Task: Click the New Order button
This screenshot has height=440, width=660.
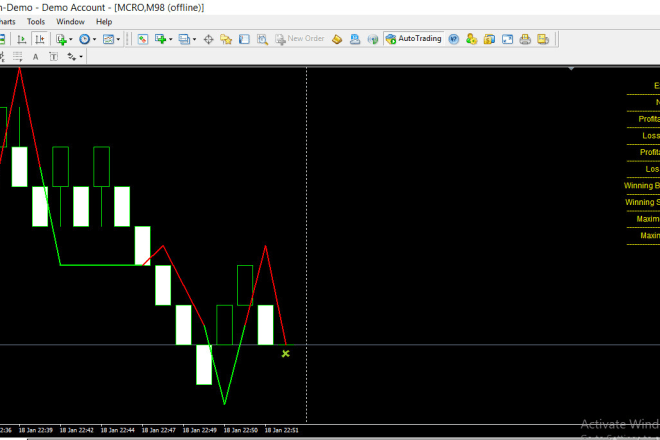Action: [298, 39]
